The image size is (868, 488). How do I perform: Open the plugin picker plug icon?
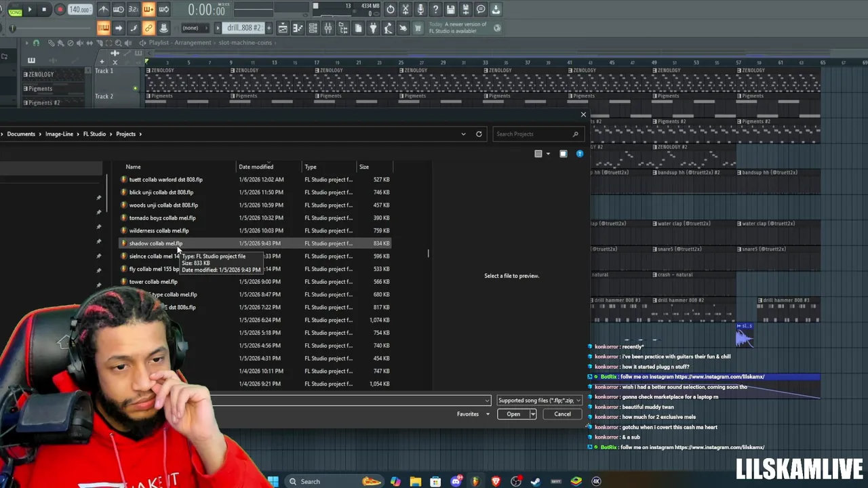(373, 28)
